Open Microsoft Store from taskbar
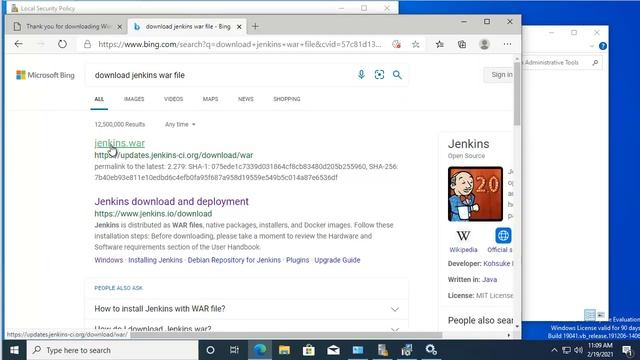Screen dimensions: 640x360 click(309, 350)
